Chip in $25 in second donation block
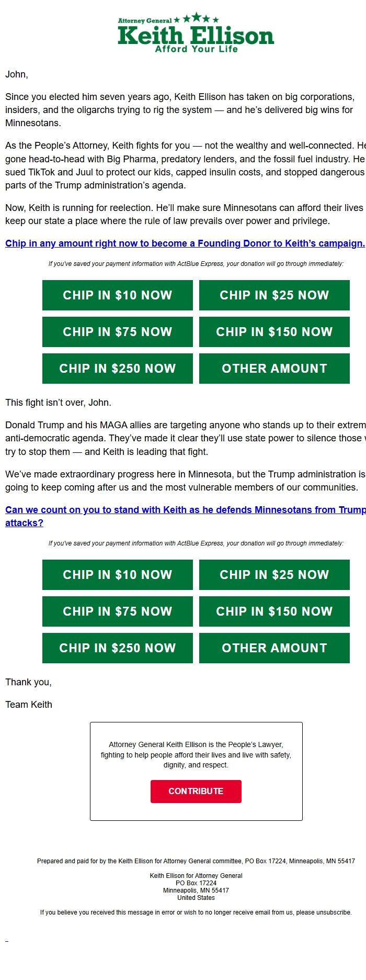 click(x=274, y=575)
